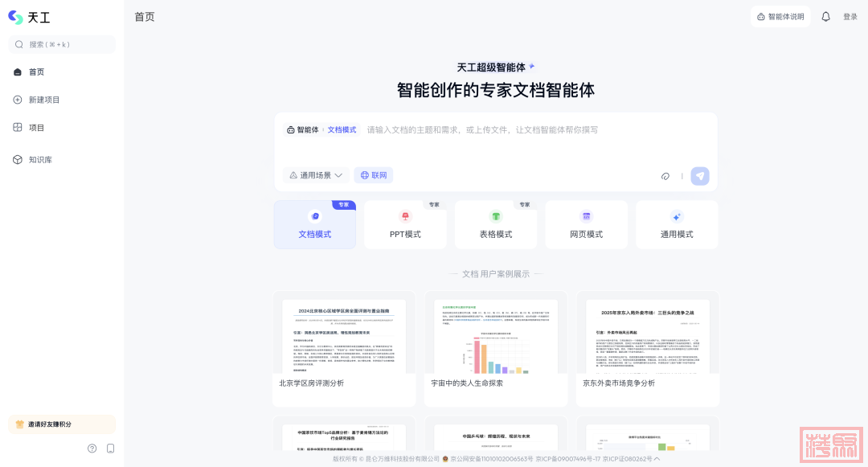The width and height of the screenshot is (868, 467).
Task: Select 表格模式 mode card
Action: pos(496,224)
